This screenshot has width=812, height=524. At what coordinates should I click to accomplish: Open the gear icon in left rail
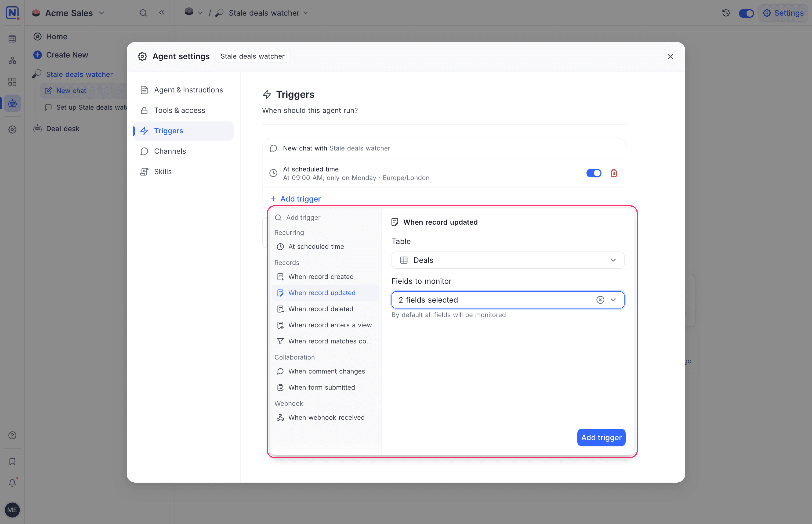[12, 130]
